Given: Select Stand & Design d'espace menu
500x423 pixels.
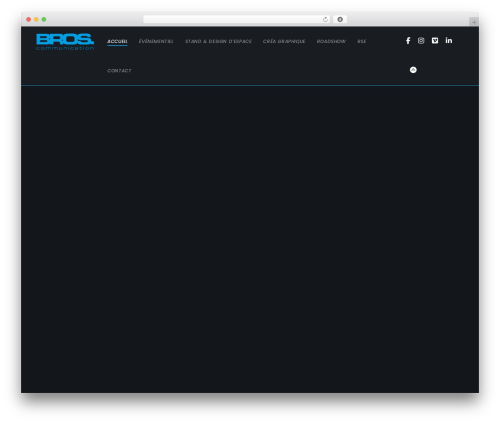Looking at the screenshot, I should pyautogui.click(x=218, y=41).
